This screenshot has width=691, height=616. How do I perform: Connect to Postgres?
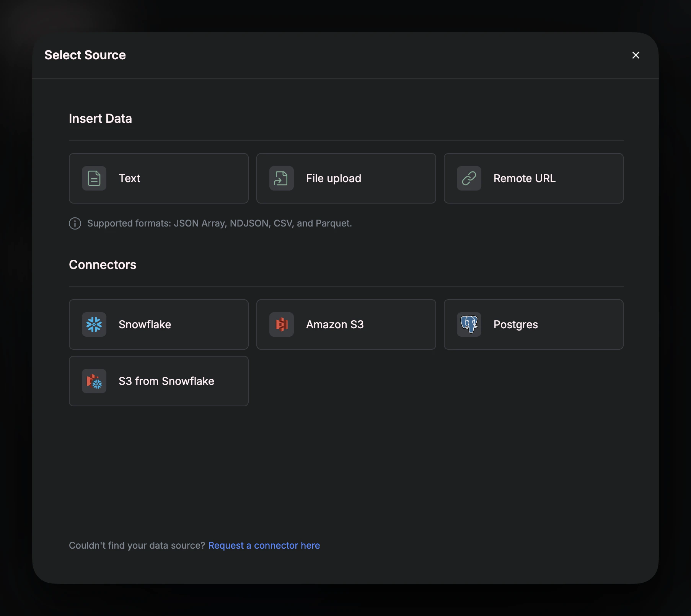[x=533, y=324]
